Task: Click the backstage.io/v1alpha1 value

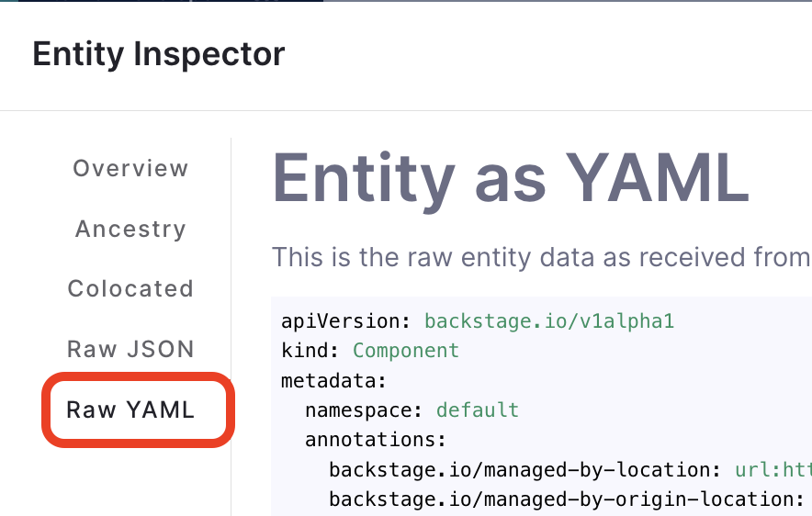Action: click(x=549, y=321)
